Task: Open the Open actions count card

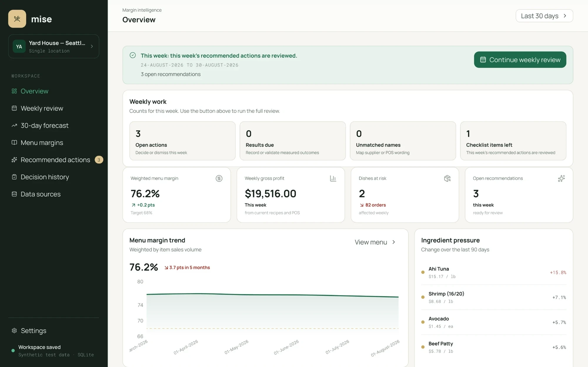Action: 182,141
